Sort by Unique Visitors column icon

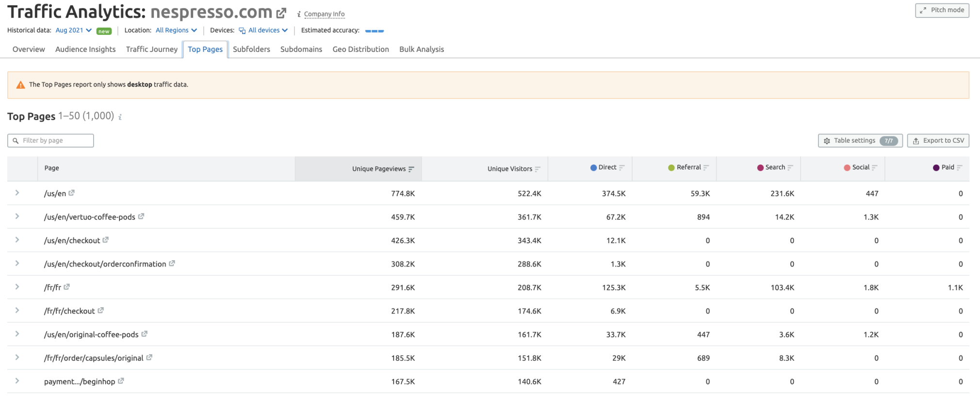pos(538,169)
